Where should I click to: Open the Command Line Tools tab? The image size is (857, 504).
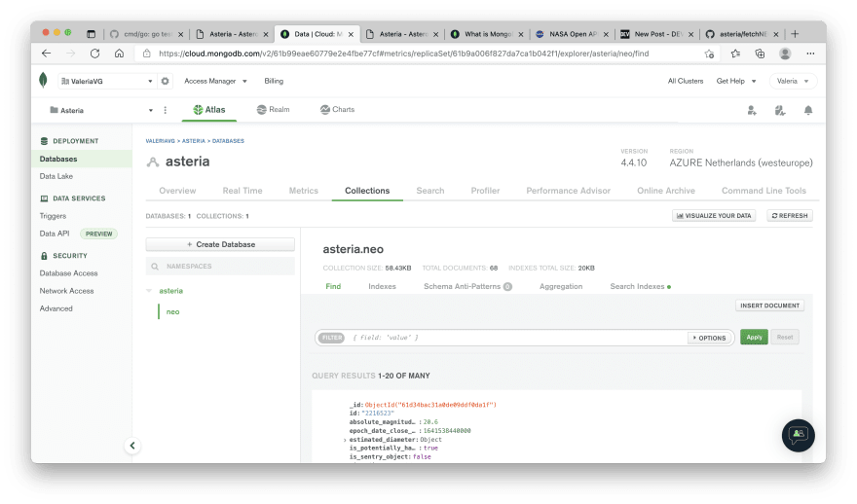coord(764,191)
